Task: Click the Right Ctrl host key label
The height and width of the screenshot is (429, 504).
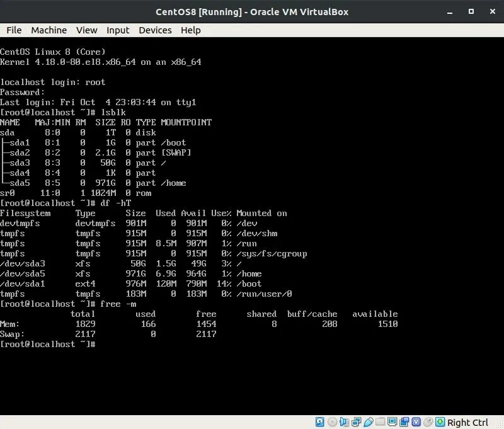Action: coord(467,422)
